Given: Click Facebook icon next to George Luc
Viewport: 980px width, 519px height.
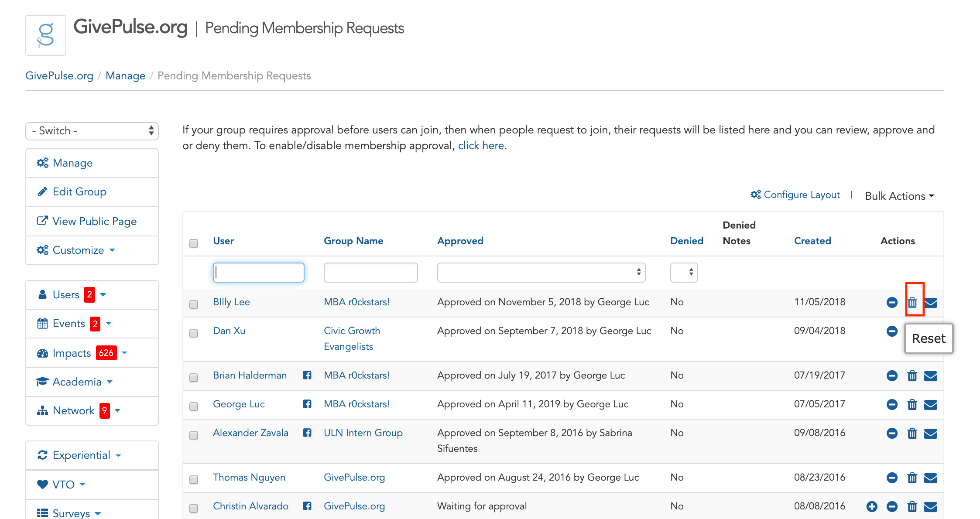Looking at the screenshot, I should click(x=307, y=404).
